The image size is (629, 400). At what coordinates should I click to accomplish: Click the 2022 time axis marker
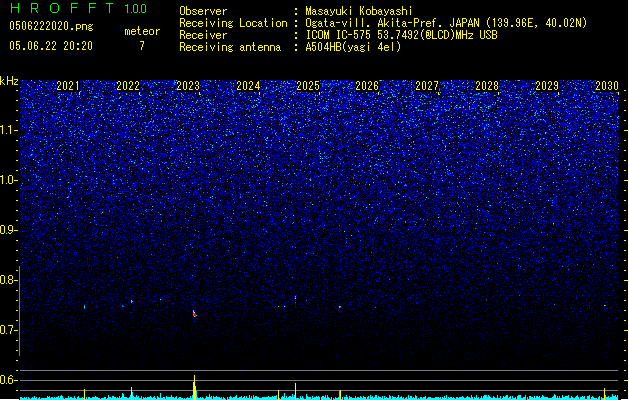128,86
